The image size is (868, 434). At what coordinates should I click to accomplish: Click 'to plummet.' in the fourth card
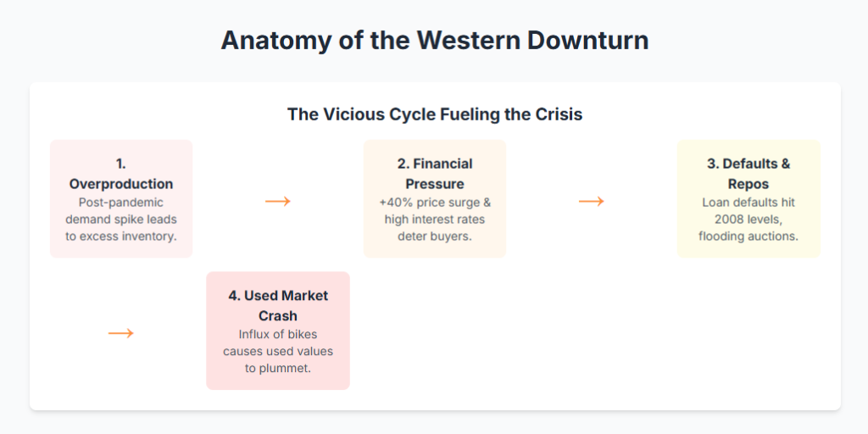click(278, 367)
